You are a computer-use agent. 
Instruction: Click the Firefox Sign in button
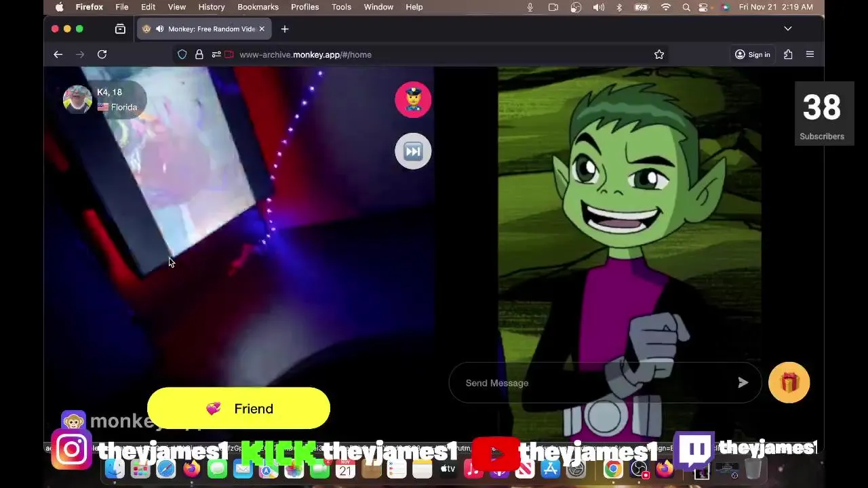(753, 54)
